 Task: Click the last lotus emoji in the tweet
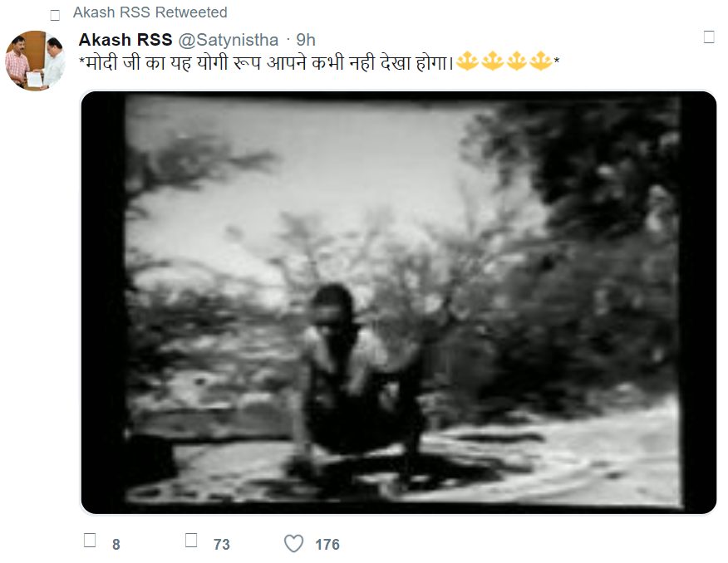click(540, 61)
